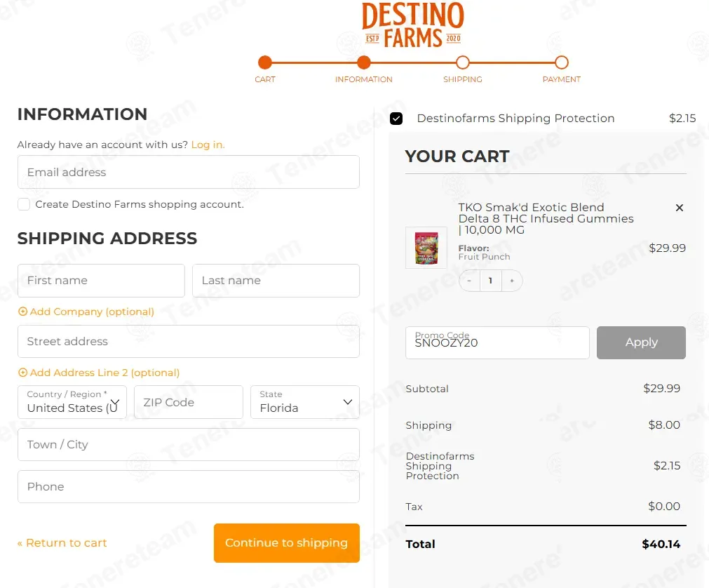Uncheck Destinofarms Shipping Protection checkbox
This screenshot has height=588, width=709.
tap(396, 119)
